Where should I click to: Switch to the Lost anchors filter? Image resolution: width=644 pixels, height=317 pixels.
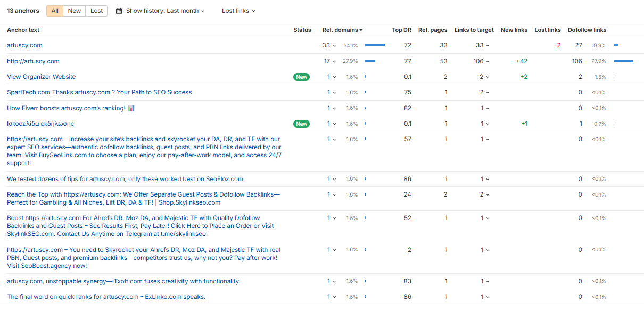(96, 11)
